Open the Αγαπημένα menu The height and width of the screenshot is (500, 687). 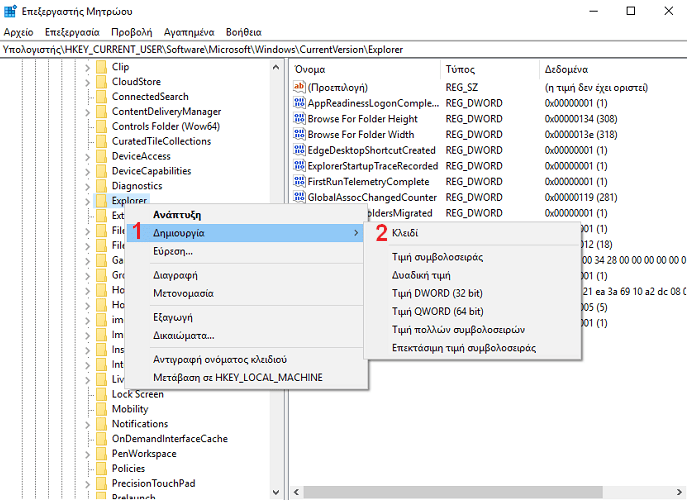coord(189,32)
